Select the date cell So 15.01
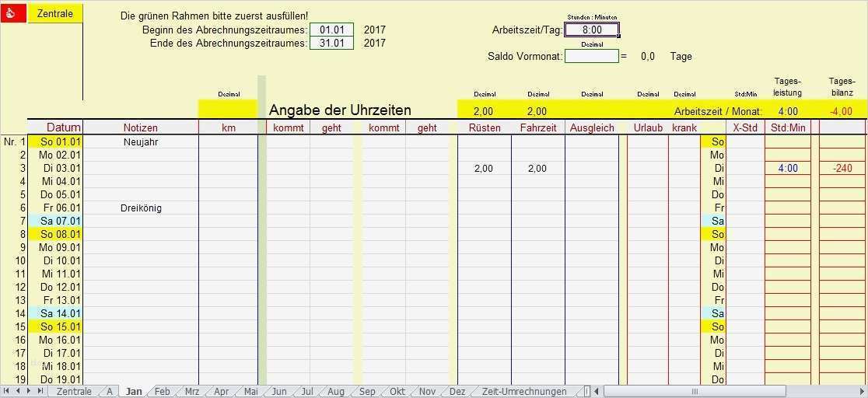 (x=55, y=326)
